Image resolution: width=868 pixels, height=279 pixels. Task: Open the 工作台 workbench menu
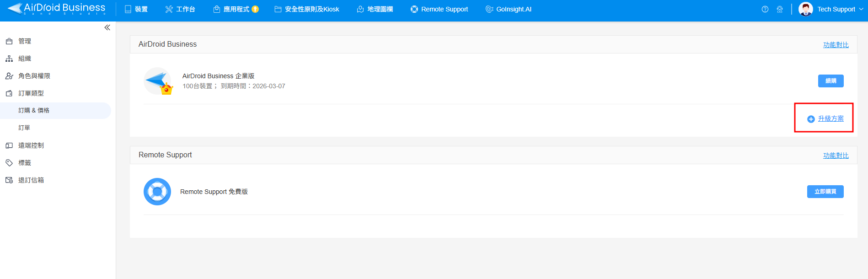pyautogui.click(x=180, y=9)
